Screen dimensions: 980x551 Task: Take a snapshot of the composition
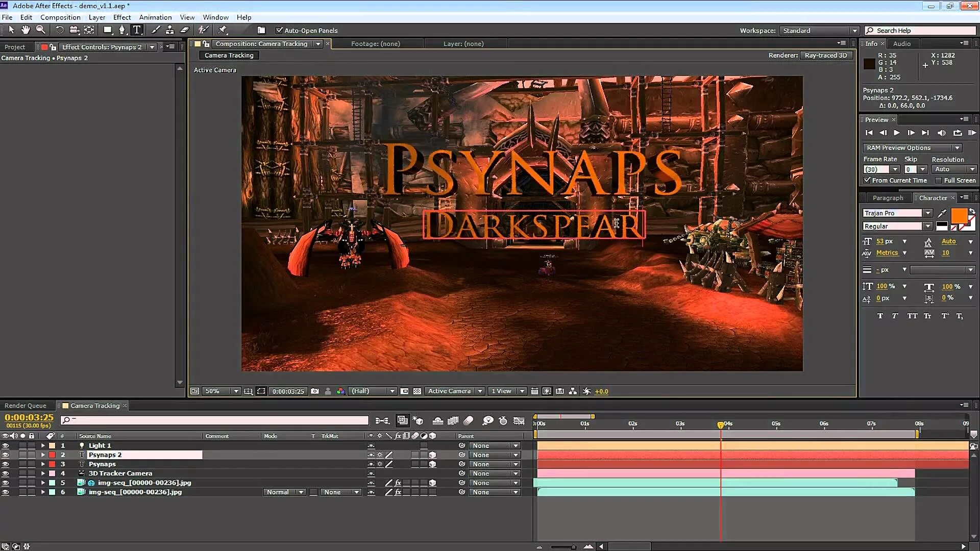point(315,391)
